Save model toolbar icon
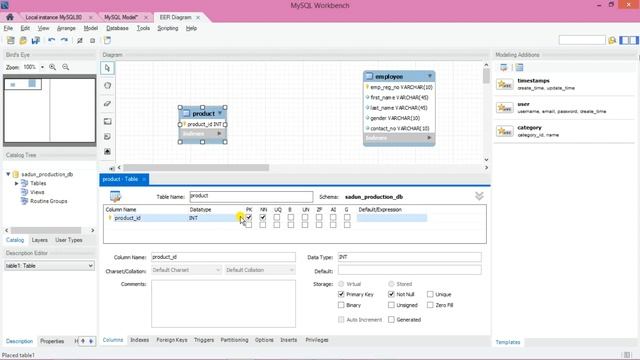 point(36,40)
